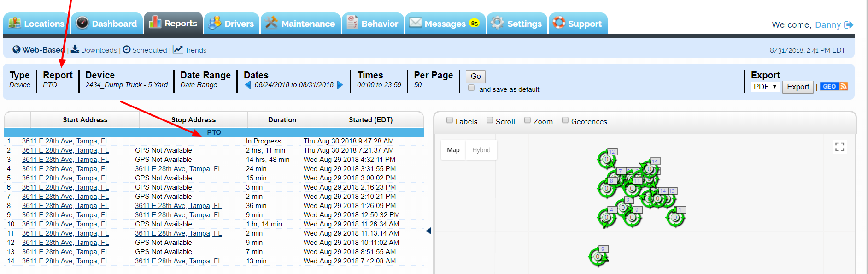Open the start address link in row 1
Image resolution: width=868 pixels, height=274 pixels.
coord(65,141)
